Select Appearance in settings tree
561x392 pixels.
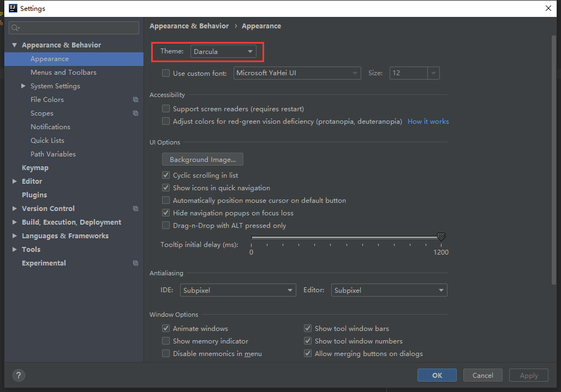[74, 59]
